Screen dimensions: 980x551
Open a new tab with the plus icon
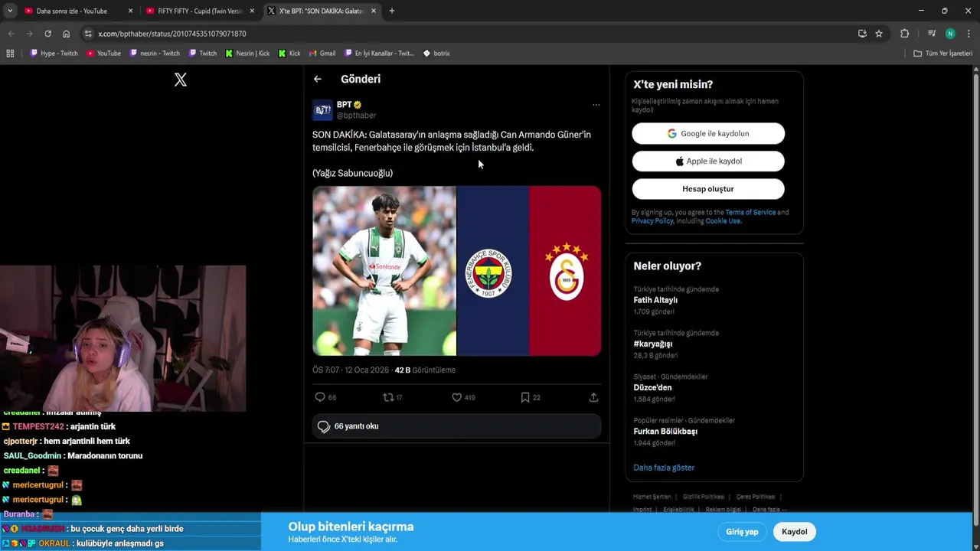(x=392, y=11)
